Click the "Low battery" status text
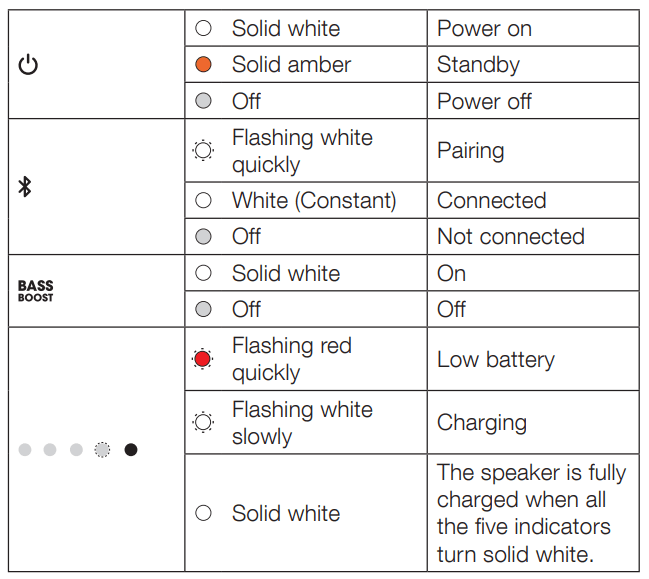 click(x=495, y=360)
